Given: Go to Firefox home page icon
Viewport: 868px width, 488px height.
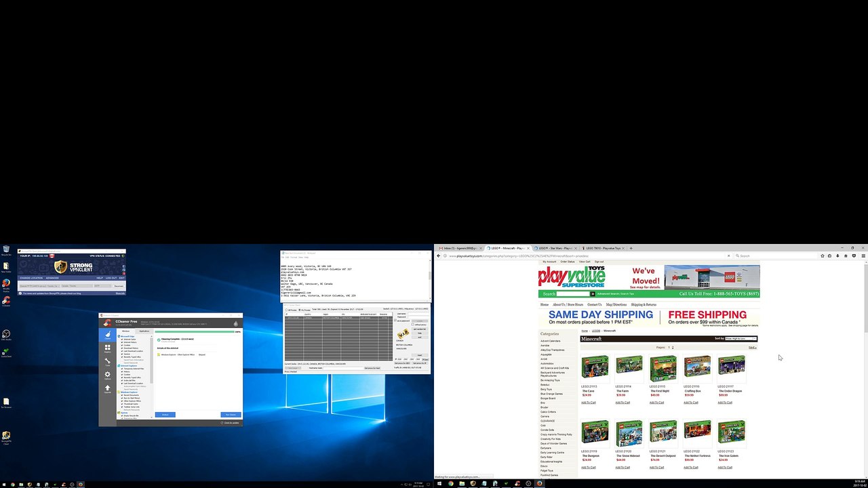Looking at the screenshot, I should 846,256.
